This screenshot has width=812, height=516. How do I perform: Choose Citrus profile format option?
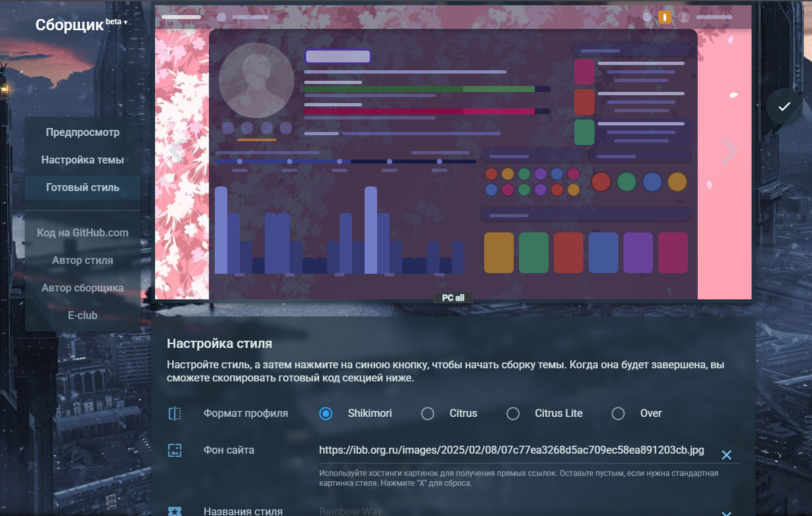point(428,414)
